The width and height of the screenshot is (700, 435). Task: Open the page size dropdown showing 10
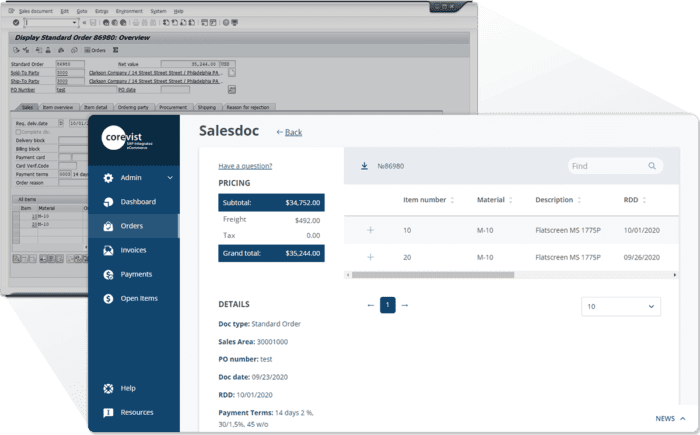(x=621, y=306)
